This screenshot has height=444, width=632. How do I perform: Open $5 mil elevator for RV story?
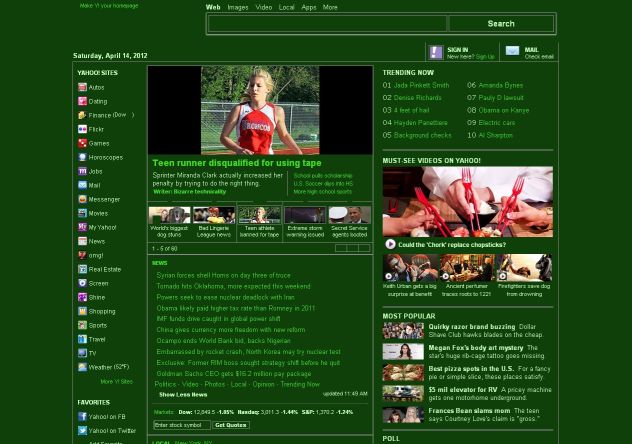(463, 390)
